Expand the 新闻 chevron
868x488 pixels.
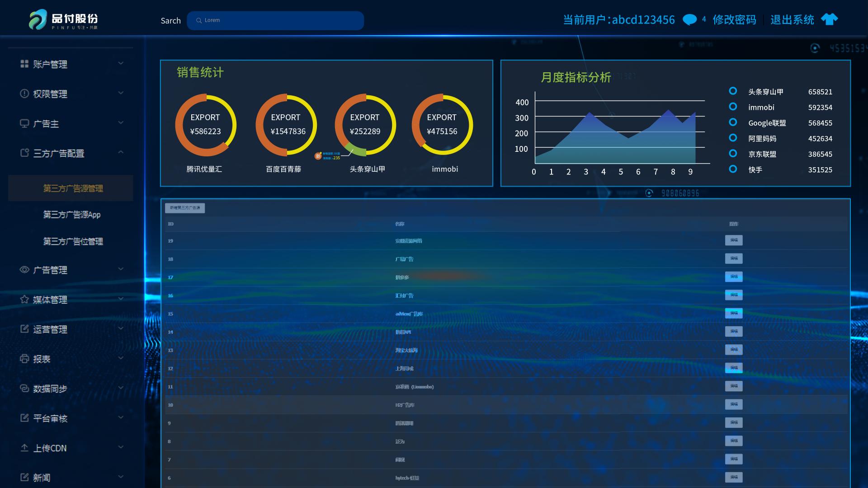(121, 476)
